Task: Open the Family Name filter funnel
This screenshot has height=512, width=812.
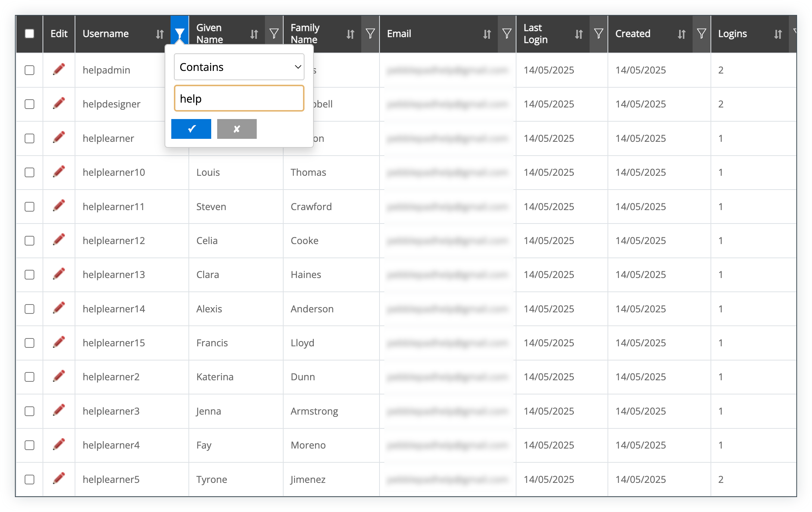Action: click(370, 34)
